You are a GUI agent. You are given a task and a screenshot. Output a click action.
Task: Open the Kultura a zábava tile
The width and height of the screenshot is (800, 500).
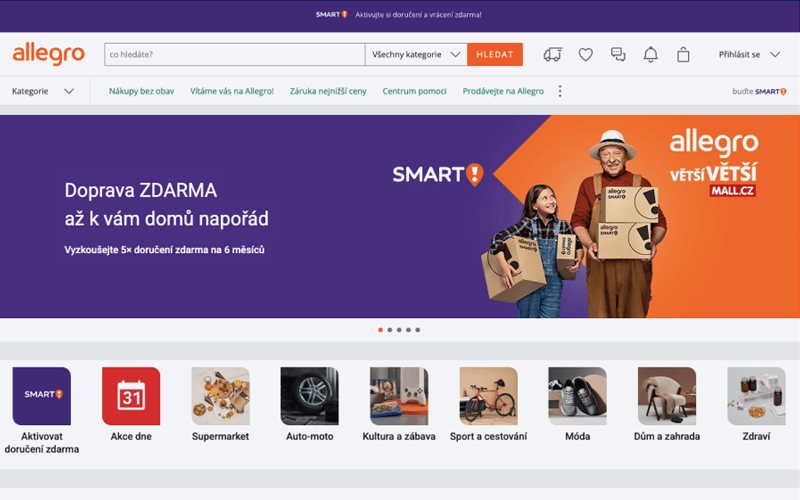coord(399,404)
